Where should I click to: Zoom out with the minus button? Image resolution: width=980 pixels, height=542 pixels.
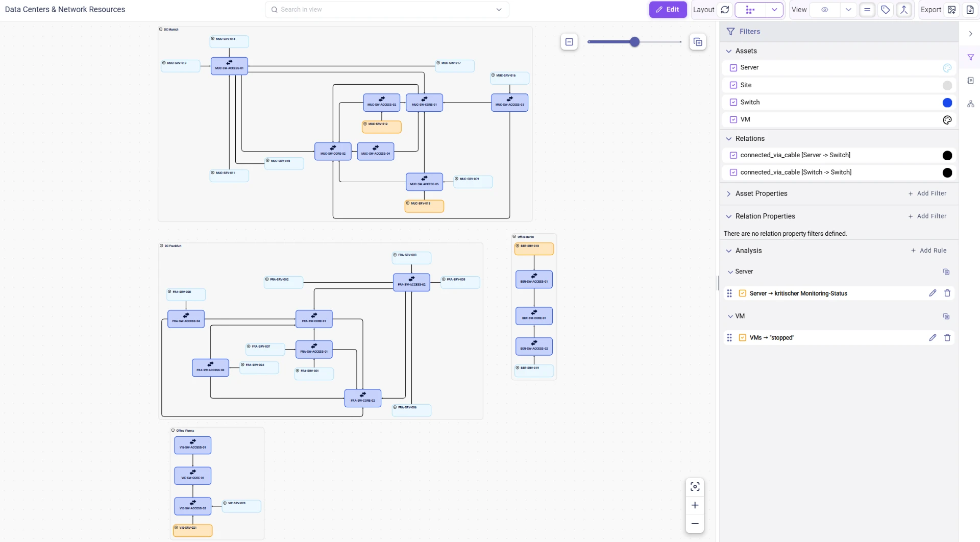[695, 524]
